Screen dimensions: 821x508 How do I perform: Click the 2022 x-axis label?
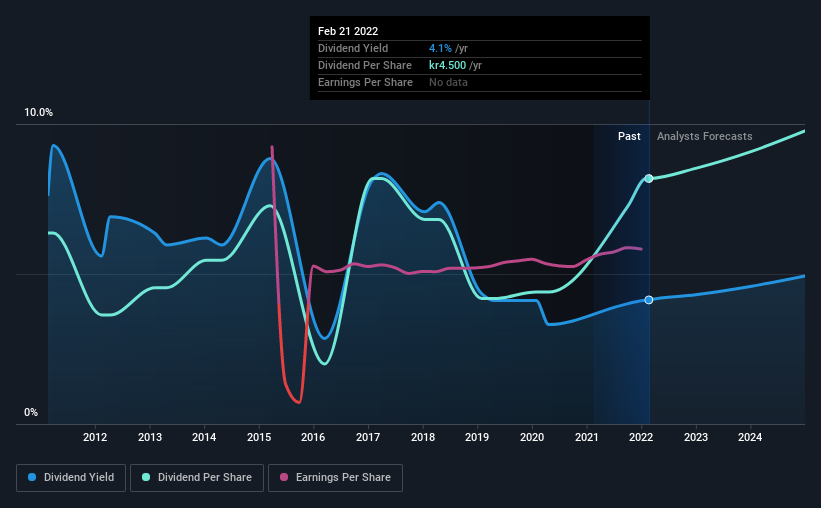pyautogui.click(x=641, y=437)
